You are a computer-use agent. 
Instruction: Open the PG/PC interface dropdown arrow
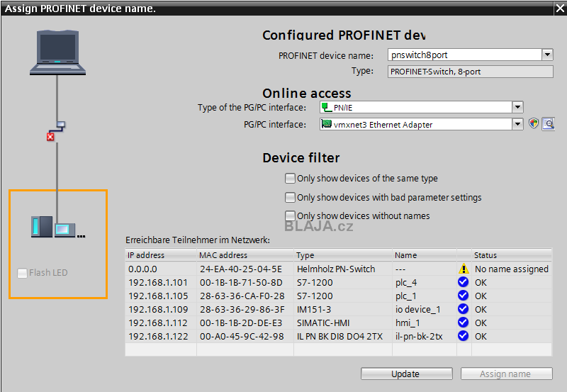tap(517, 124)
